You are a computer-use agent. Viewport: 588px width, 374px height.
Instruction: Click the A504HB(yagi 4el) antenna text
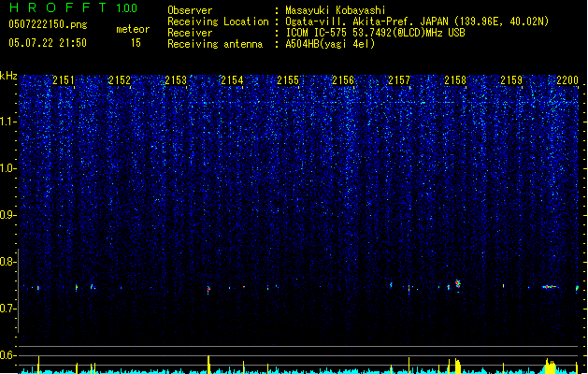coord(330,44)
